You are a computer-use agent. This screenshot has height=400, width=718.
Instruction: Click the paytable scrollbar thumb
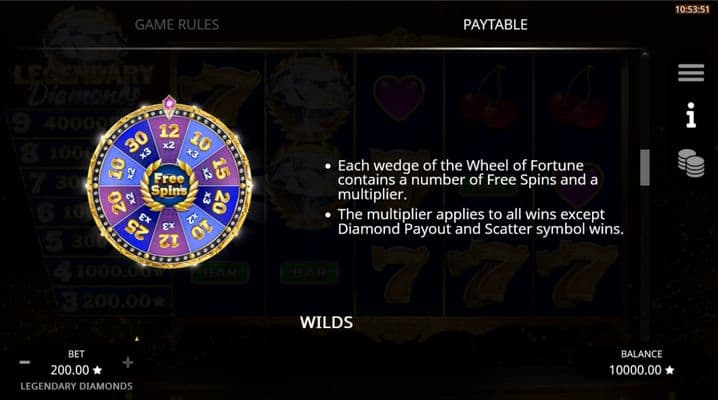645,168
